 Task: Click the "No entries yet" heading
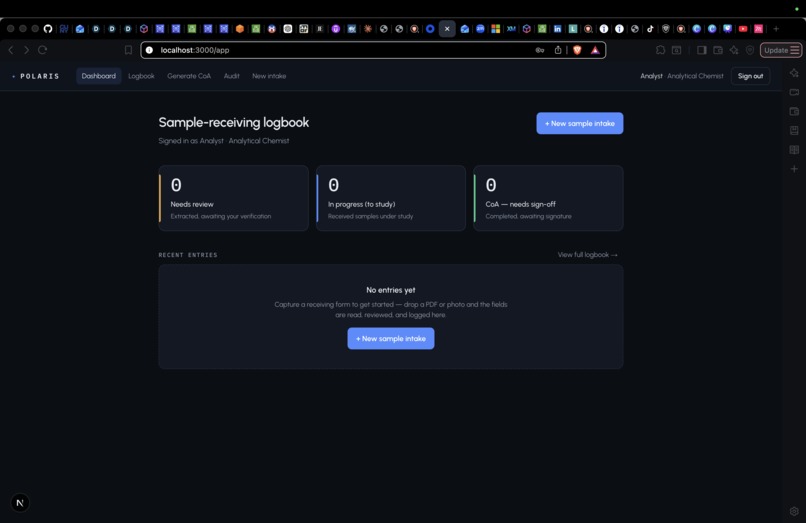(x=391, y=290)
